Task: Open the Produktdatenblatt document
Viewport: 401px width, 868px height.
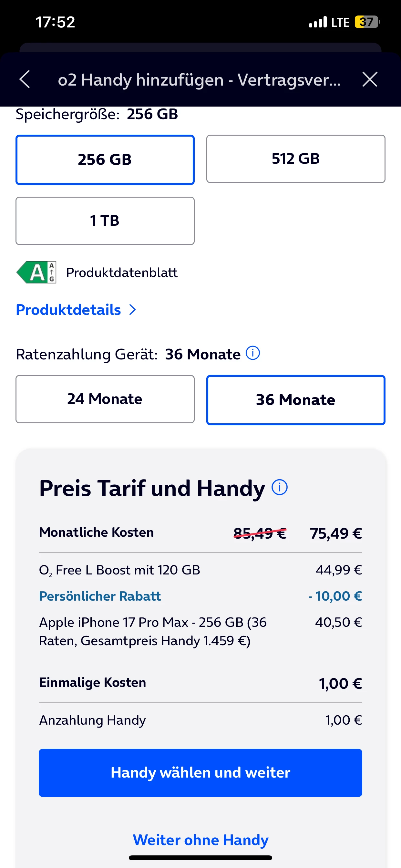Action: (x=122, y=272)
